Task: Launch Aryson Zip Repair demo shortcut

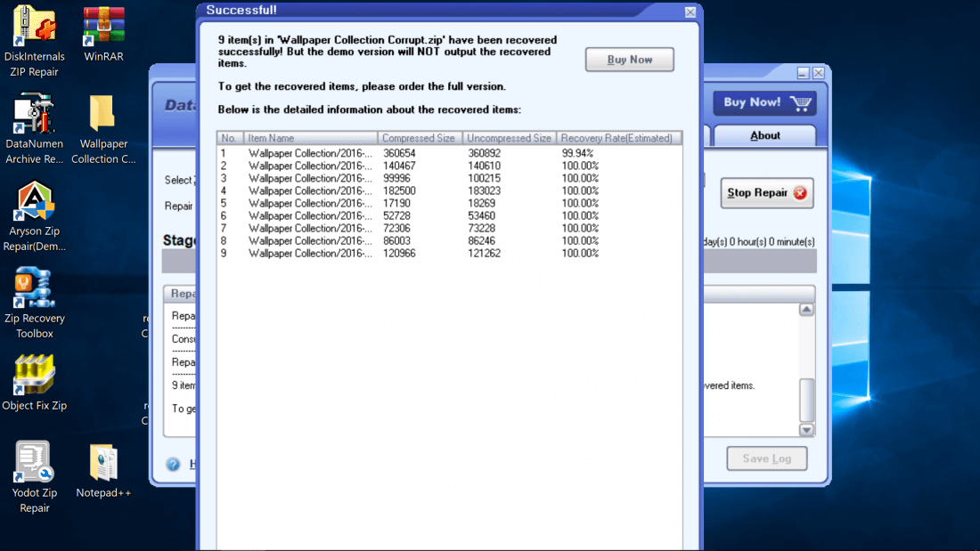Action: (x=35, y=203)
